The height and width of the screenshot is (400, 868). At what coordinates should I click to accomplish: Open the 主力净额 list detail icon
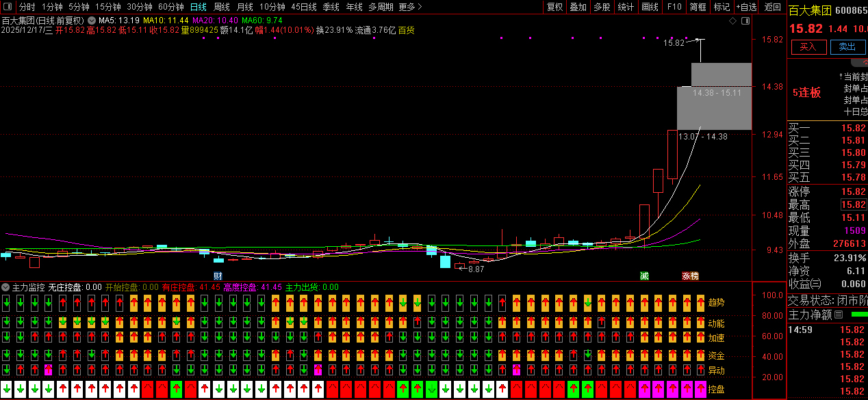coord(838,315)
